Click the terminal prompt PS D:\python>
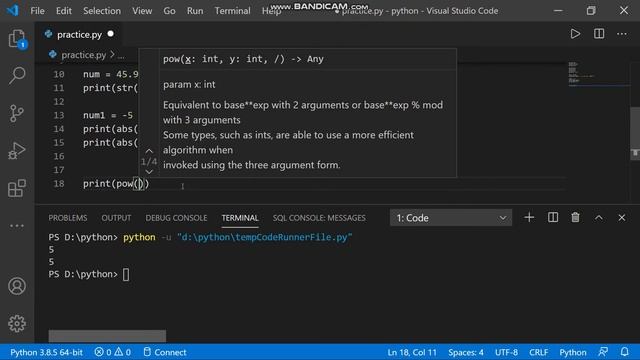Image resolution: width=640 pixels, height=360 pixels. click(83, 274)
